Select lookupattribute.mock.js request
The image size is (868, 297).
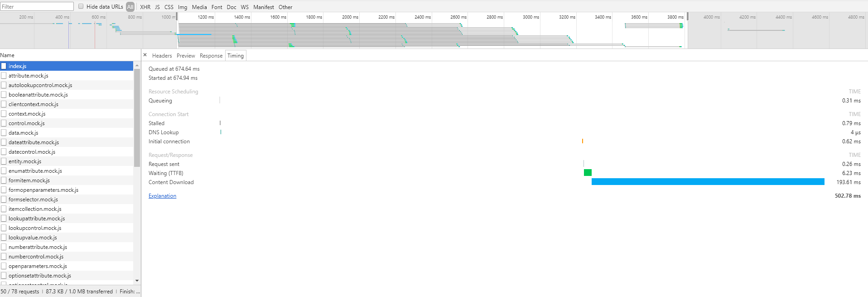click(67, 219)
